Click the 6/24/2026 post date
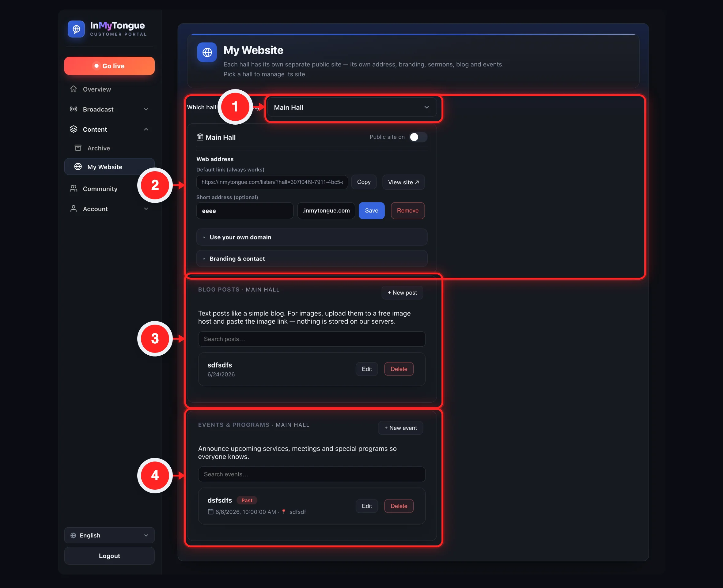This screenshot has height=588, width=723. click(221, 374)
